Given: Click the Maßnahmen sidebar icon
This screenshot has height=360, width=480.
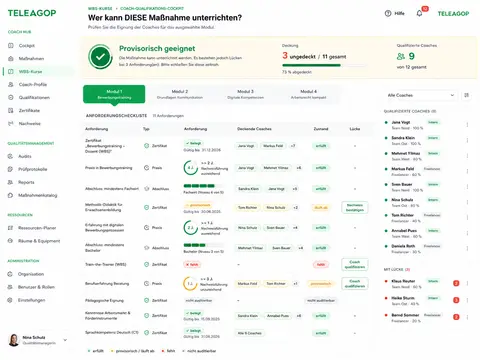Looking at the screenshot, I should (11, 58).
